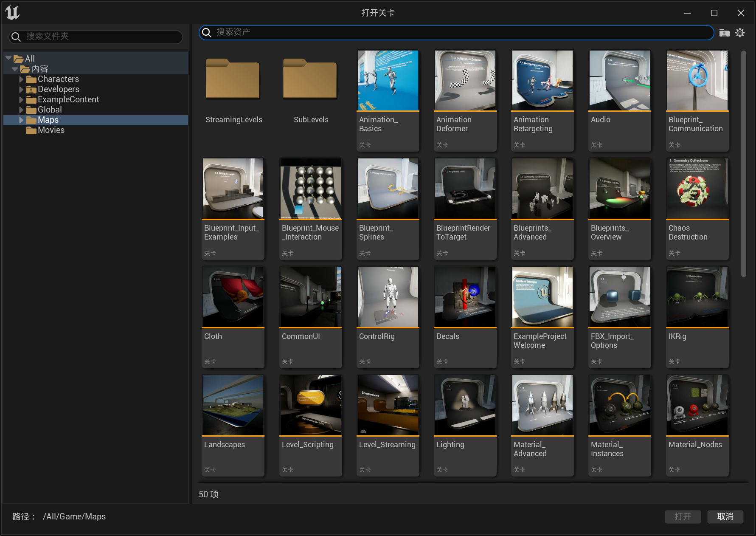Expand the Characters folder arrow
The width and height of the screenshot is (756, 536).
[21, 79]
